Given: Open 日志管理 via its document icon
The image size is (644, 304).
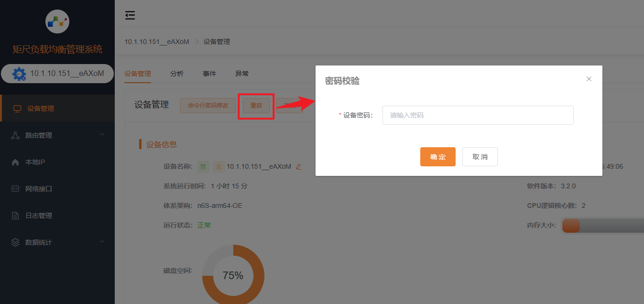Looking at the screenshot, I should tap(15, 216).
